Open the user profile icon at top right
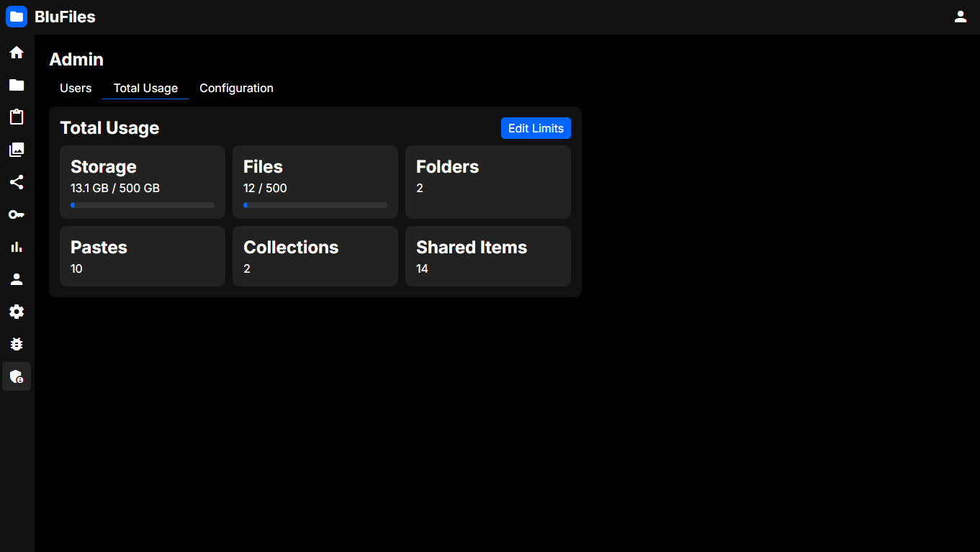 (960, 17)
